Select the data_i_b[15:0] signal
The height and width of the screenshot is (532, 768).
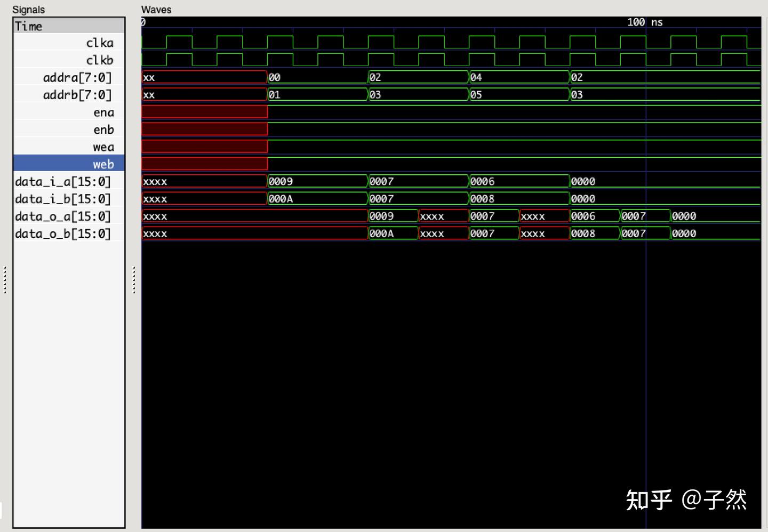click(62, 198)
